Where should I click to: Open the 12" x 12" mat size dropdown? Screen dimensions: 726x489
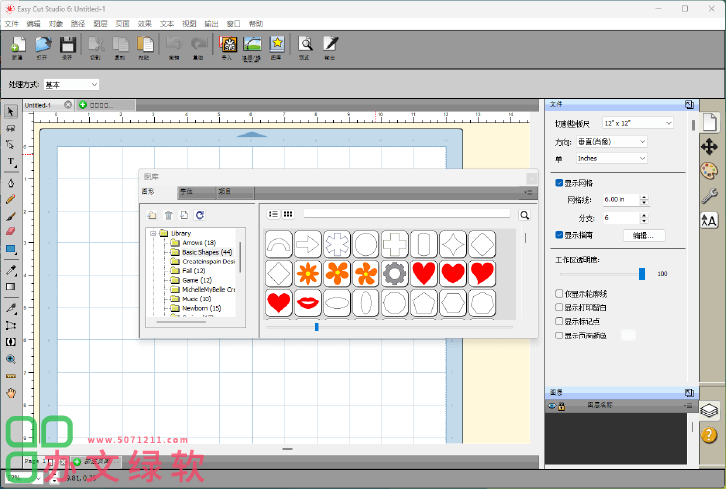[x=638, y=123]
